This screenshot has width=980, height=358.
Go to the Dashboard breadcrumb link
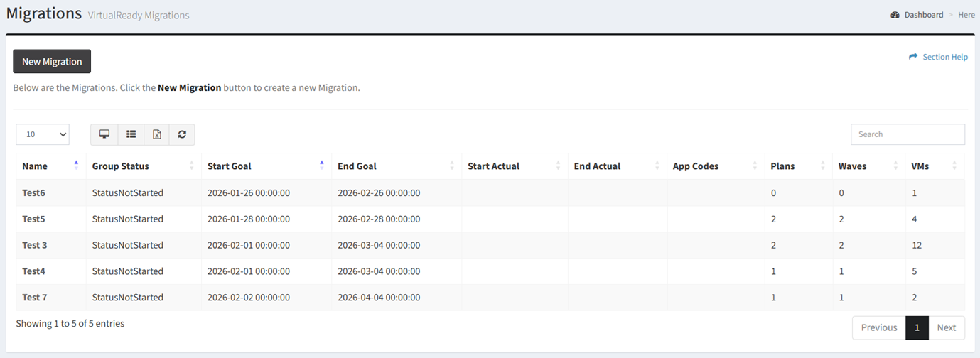coord(924,15)
